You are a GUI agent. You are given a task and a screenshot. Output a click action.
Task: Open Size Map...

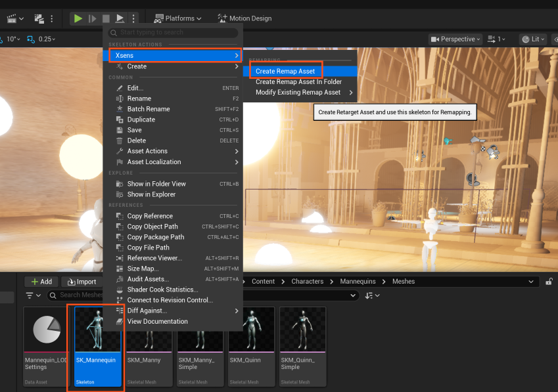point(173,269)
